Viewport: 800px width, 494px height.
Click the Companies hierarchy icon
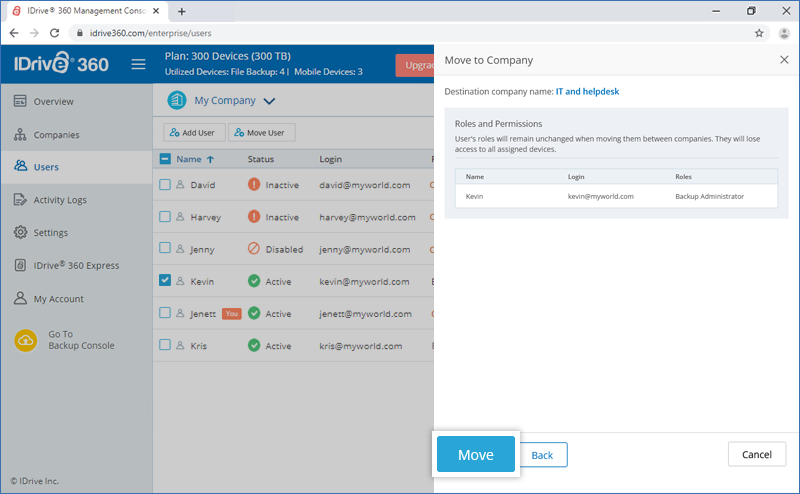[20, 134]
